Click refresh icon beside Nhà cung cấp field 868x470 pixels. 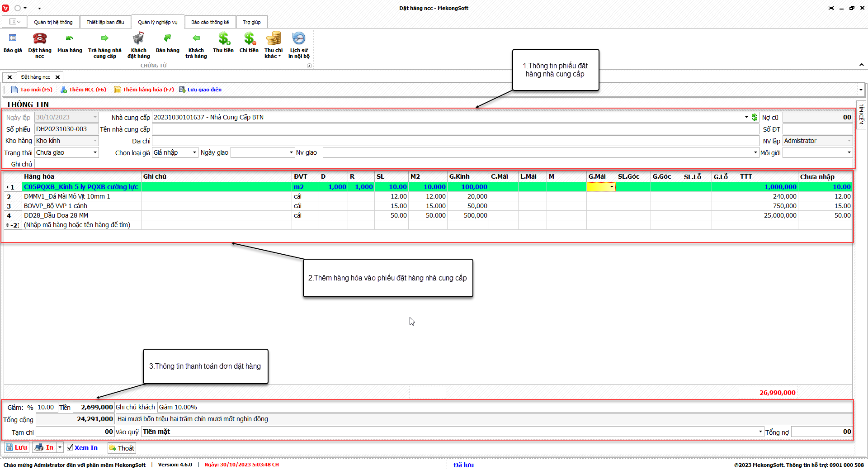[x=755, y=117]
